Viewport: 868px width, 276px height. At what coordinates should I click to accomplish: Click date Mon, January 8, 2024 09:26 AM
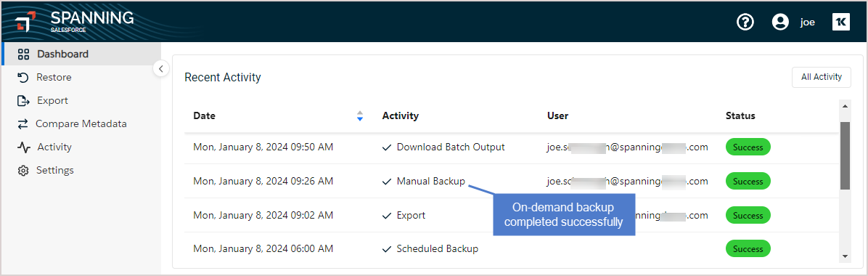(x=263, y=182)
